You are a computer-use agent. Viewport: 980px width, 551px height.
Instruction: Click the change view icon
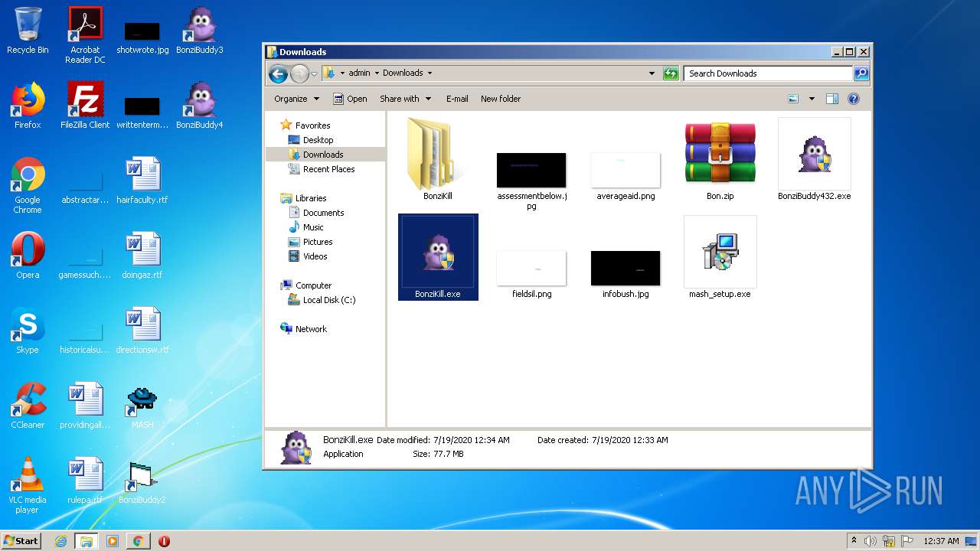tap(793, 99)
